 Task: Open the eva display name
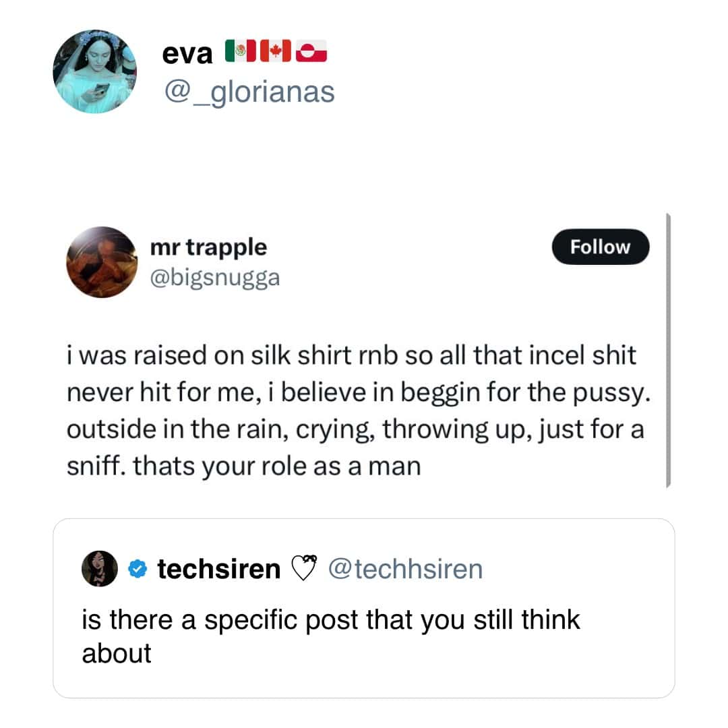click(187, 54)
